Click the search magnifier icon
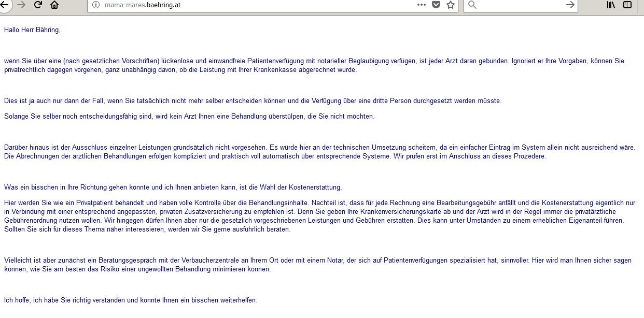 (472, 5)
